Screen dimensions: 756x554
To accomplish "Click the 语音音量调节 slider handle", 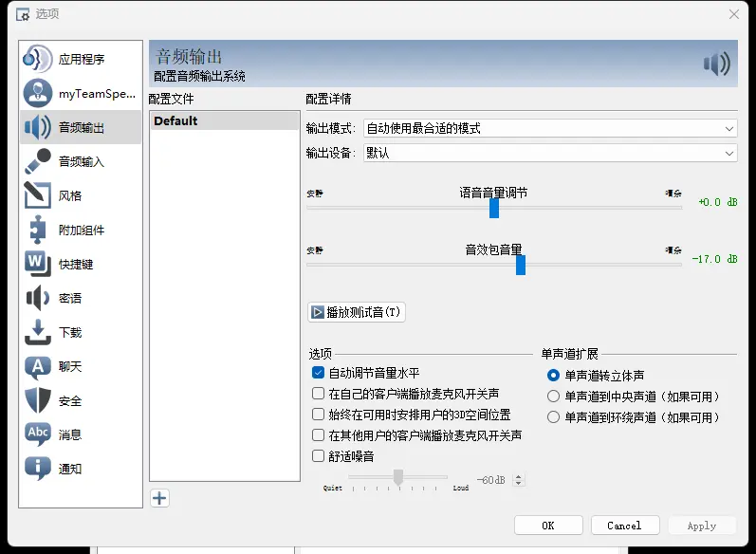I will pos(494,208).
